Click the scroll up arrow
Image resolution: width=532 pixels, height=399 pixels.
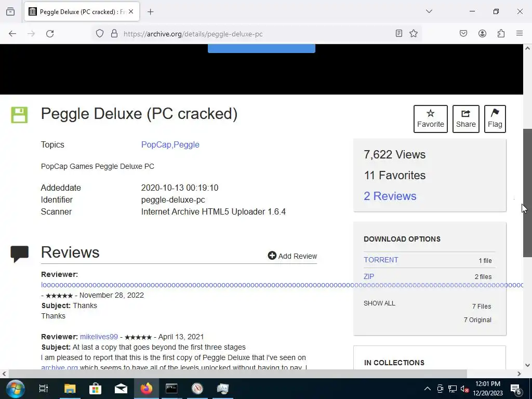click(527, 48)
